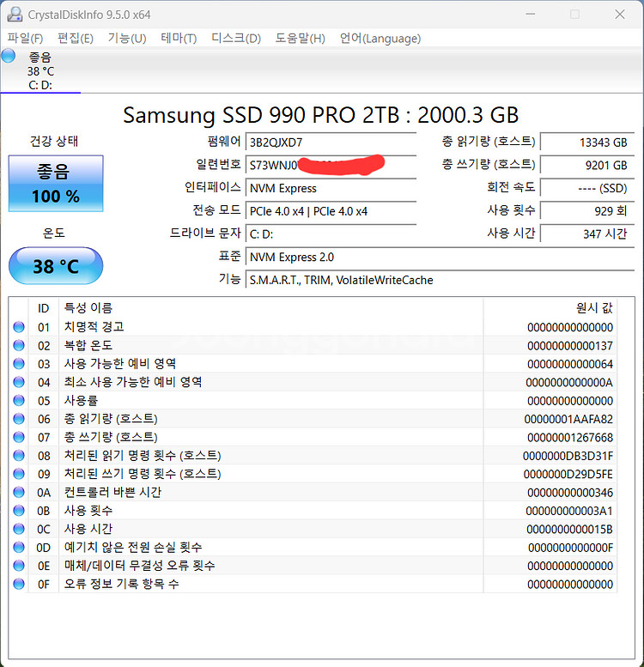The width and height of the screenshot is (644, 667).
Task: Open the 도움말(H) menu
Action: click(300, 39)
